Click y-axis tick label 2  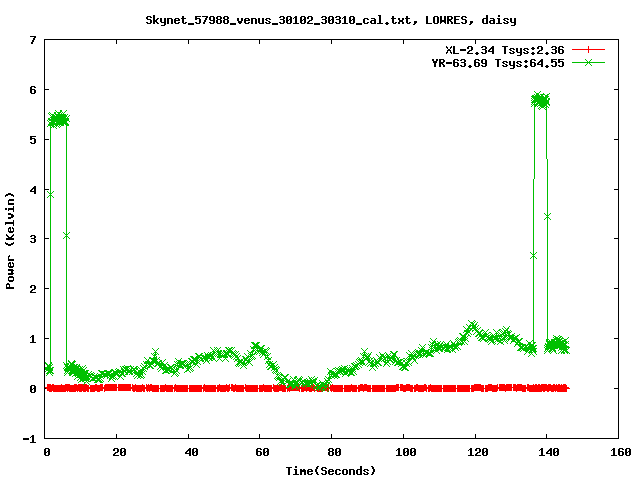click(x=33, y=289)
